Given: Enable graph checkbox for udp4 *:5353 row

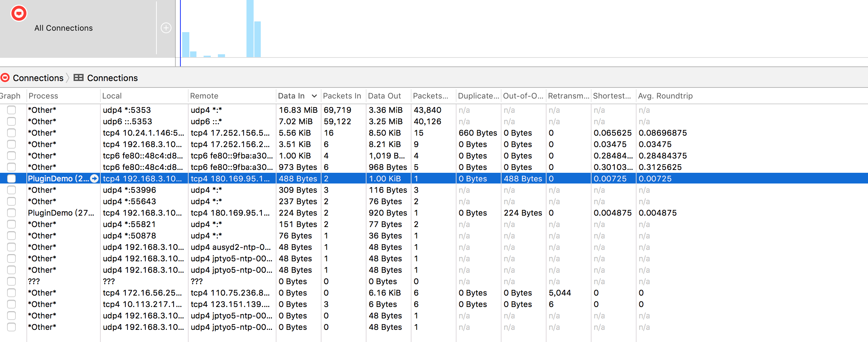Looking at the screenshot, I should [11, 110].
